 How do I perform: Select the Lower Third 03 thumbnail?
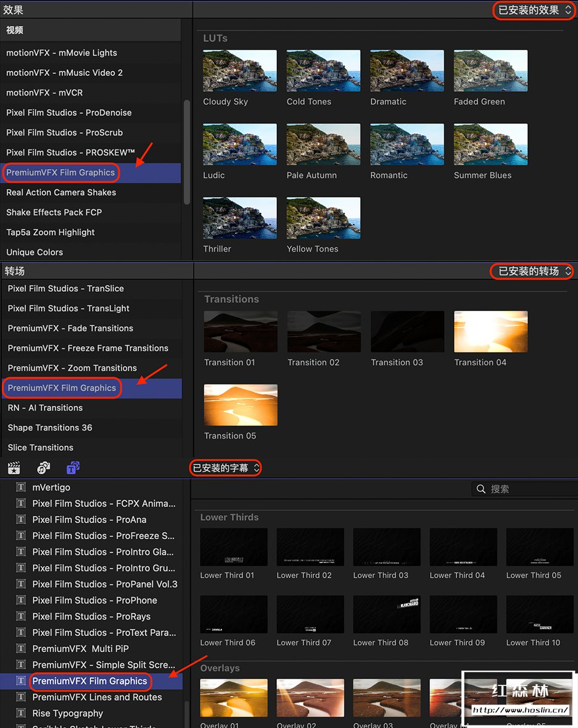387,547
